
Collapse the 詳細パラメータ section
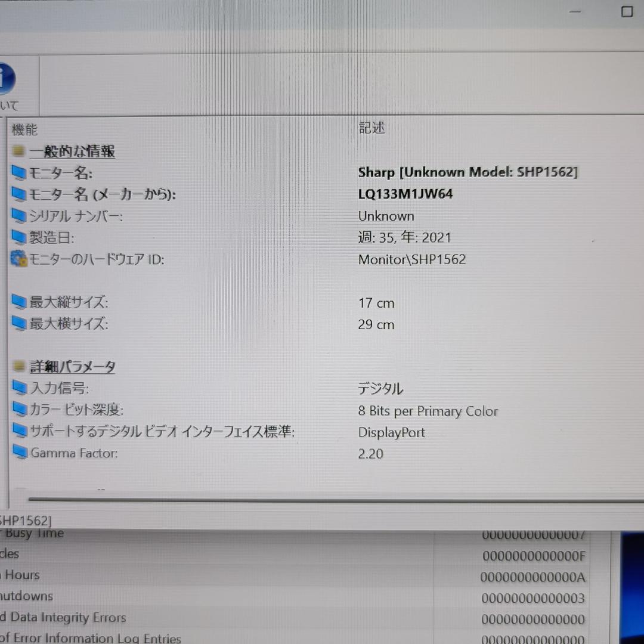[72, 366]
